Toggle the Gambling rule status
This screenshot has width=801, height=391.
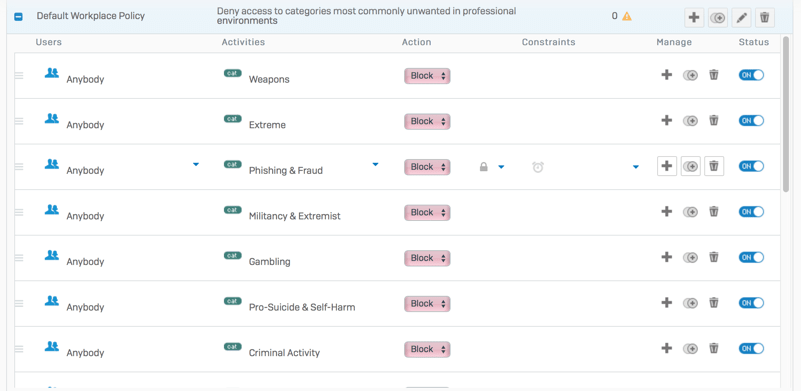point(751,257)
